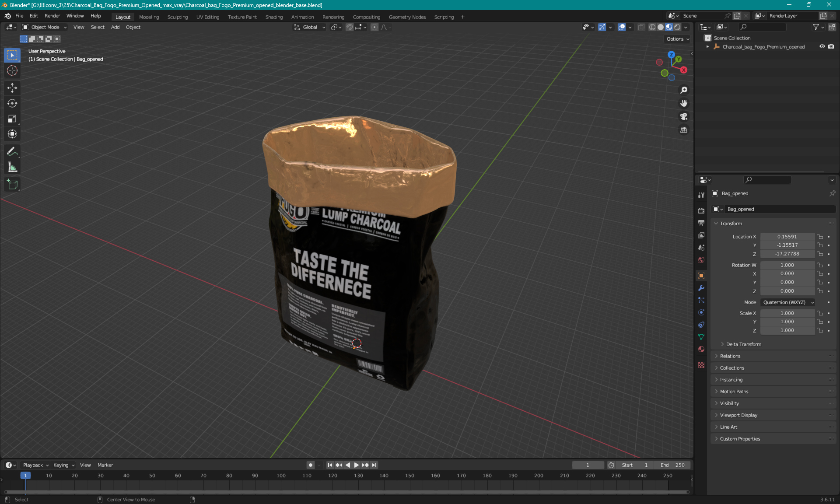Viewport: 840px width, 504px height.
Task: Jump to the timeline end frame
Action: click(x=374, y=465)
